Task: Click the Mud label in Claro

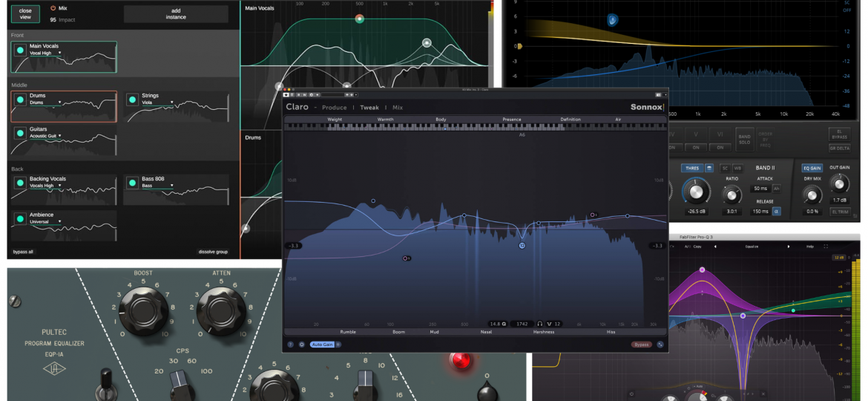Action: (434, 332)
